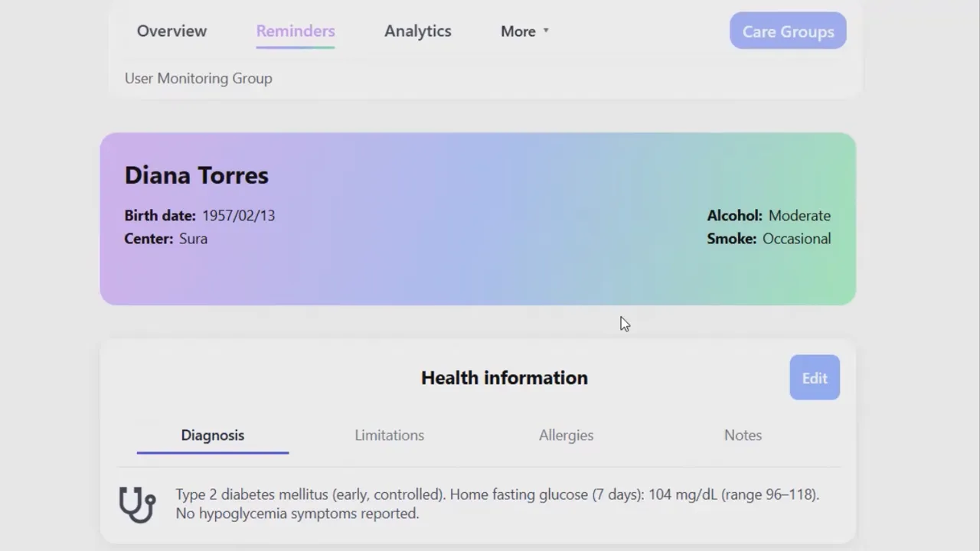Open the More dropdown menu
This screenshot has width=980, height=551.
point(518,31)
